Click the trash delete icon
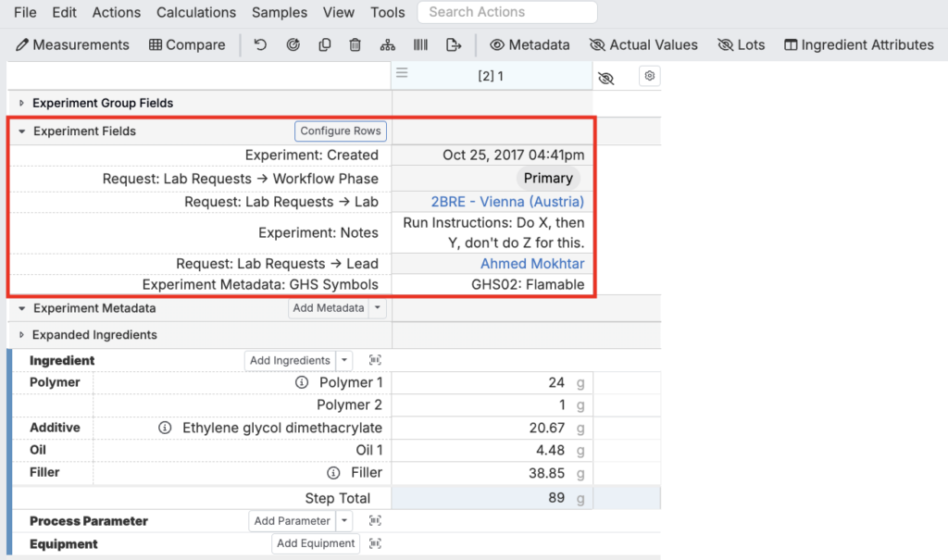 tap(355, 44)
